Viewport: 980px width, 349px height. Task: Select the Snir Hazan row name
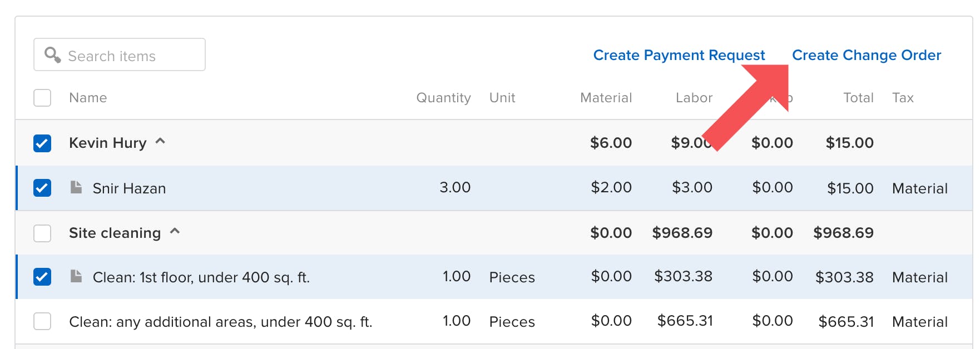pyautogui.click(x=129, y=188)
